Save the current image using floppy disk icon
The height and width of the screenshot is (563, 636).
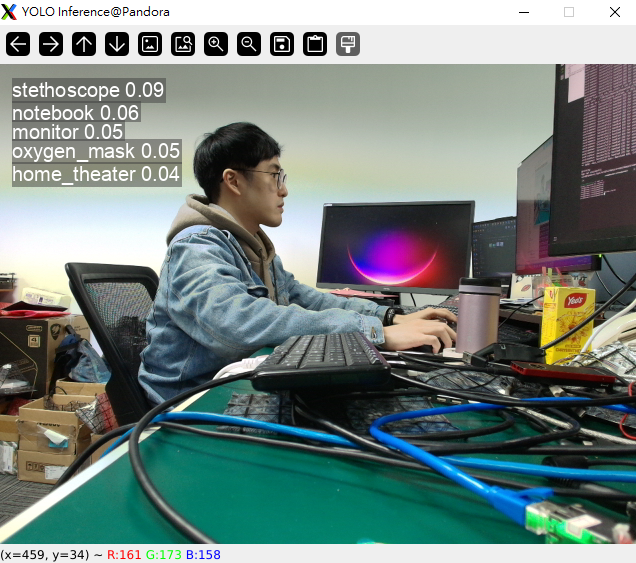click(282, 44)
